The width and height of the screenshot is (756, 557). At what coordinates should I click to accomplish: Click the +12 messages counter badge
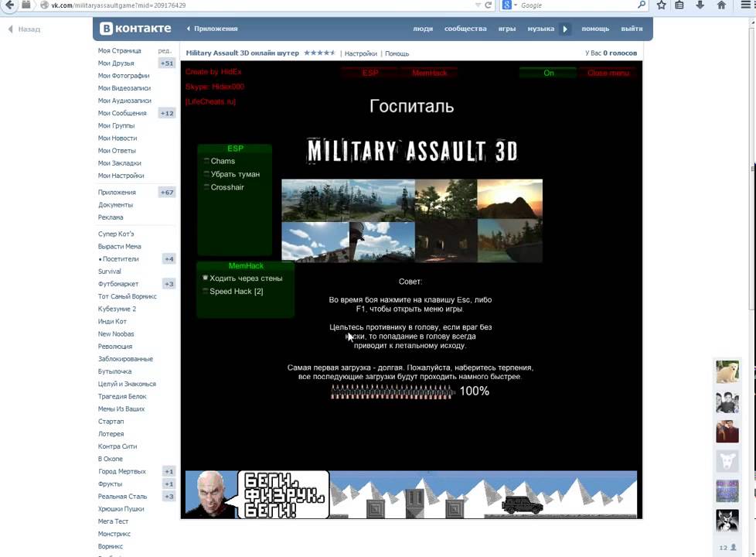(167, 113)
